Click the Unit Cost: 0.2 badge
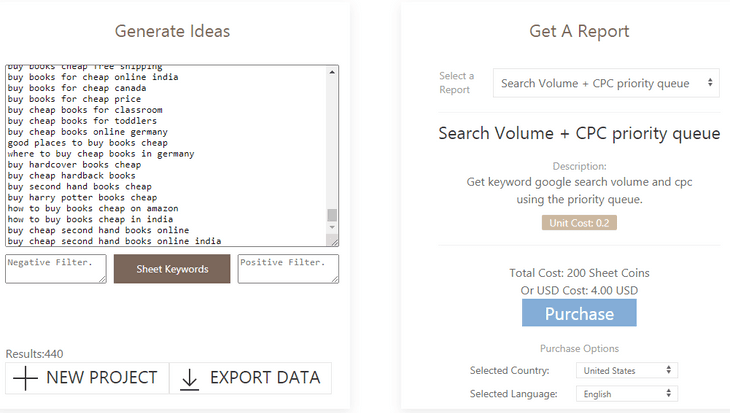This screenshot has height=413, width=730. 579,223
